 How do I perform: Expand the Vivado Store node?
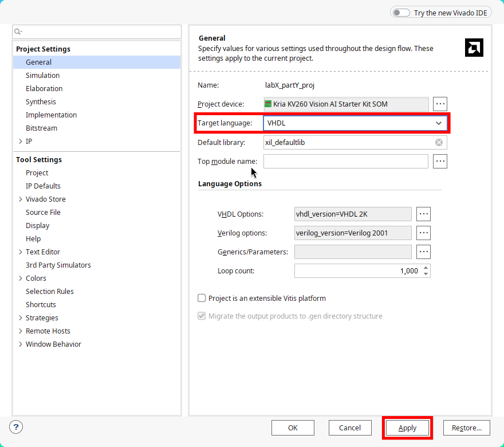(x=21, y=199)
